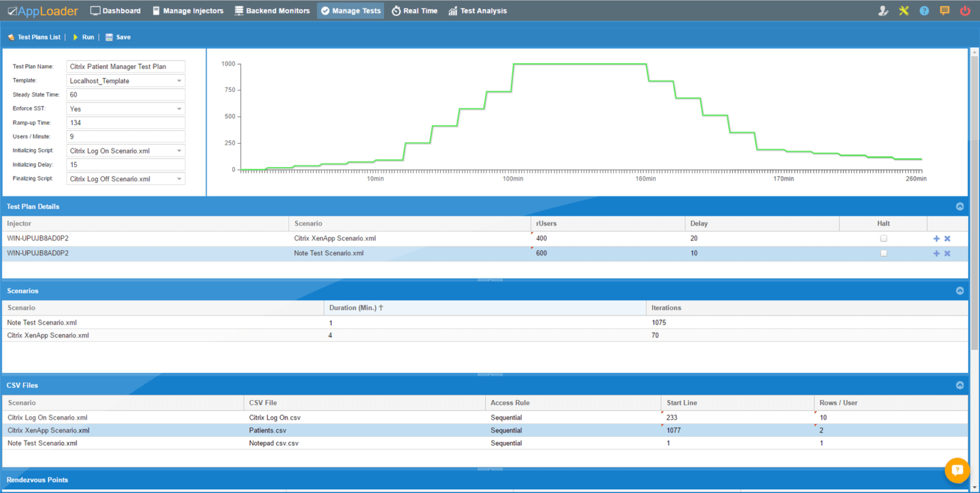Click the AppLoader logo

coord(42,10)
